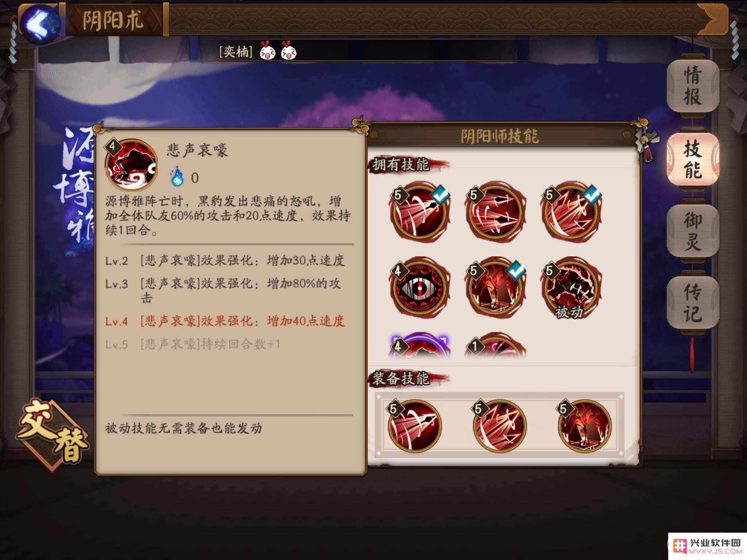
Task: Click the 阴阳术 title label
Action: [113, 20]
